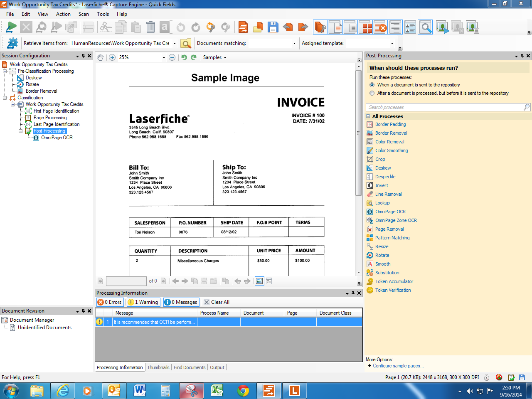Click the four orange squares thumbnails icon
This screenshot has height=399, width=532.
pyautogui.click(x=367, y=27)
